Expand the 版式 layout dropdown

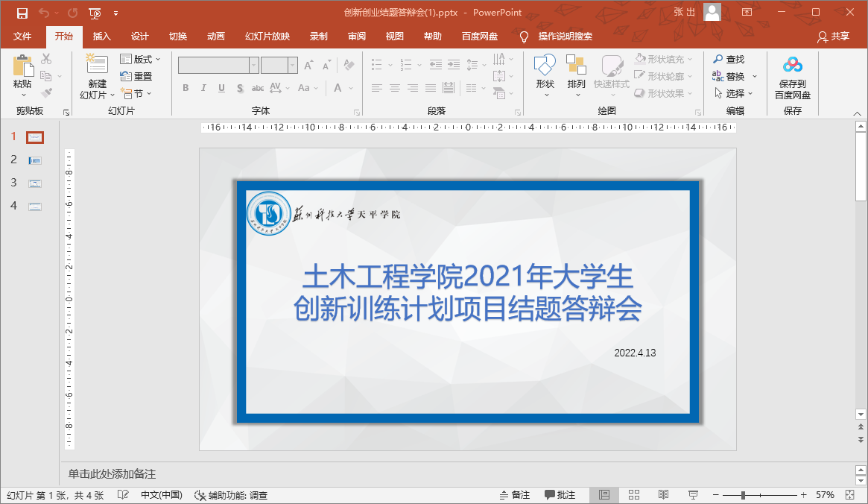point(140,59)
